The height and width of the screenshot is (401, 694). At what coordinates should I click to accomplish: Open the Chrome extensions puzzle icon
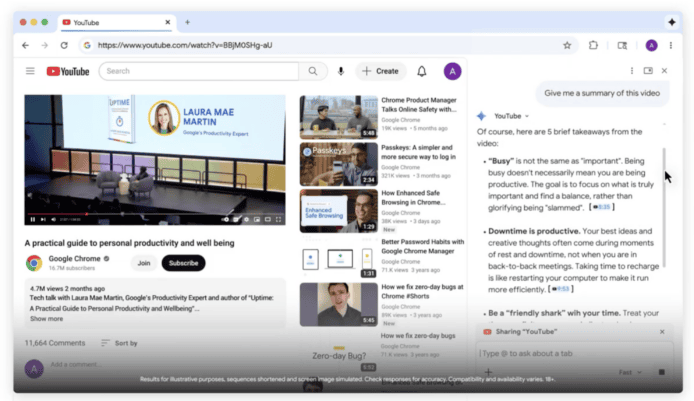pyautogui.click(x=593, y=45)
